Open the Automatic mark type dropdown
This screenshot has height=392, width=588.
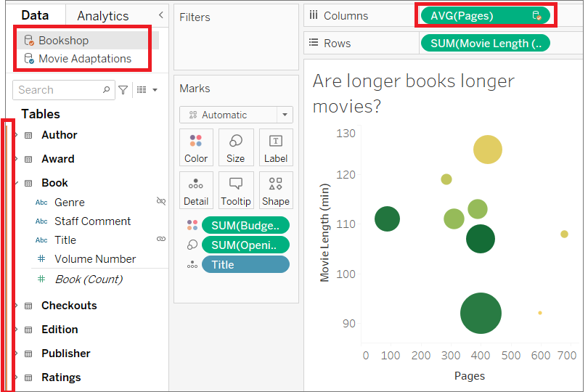(285, 115)
